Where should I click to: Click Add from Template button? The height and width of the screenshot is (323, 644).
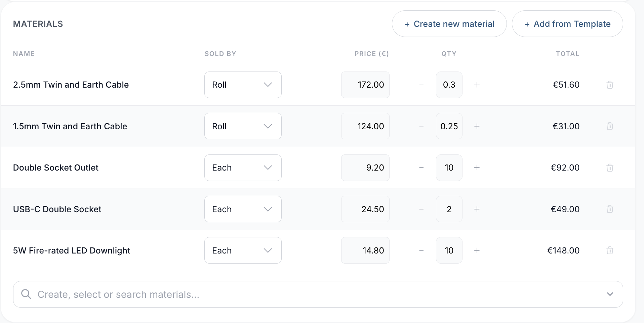coord(567,24)
